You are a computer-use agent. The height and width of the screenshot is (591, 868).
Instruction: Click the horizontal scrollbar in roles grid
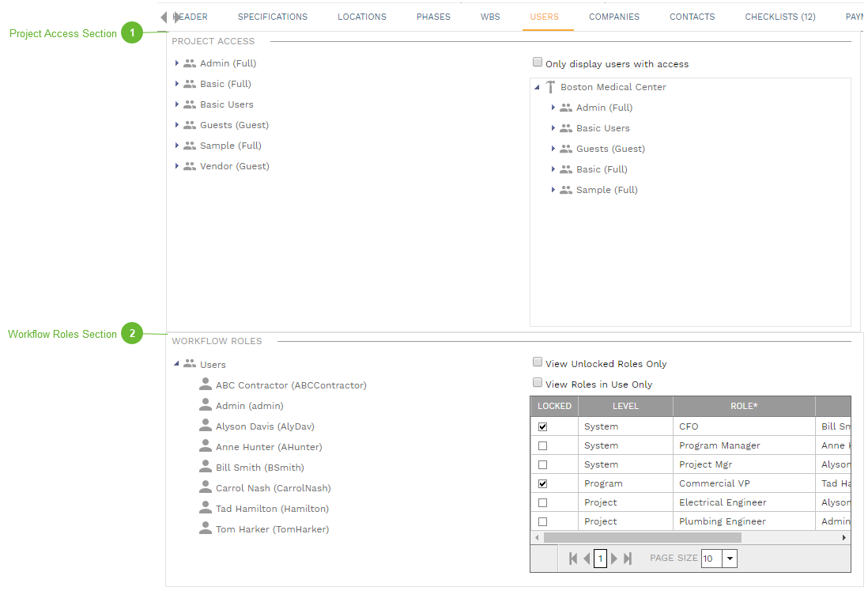tap(642, 537)
